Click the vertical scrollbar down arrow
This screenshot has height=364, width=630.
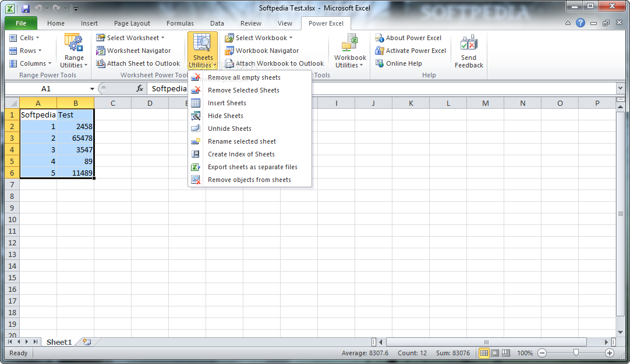(620, 332)
